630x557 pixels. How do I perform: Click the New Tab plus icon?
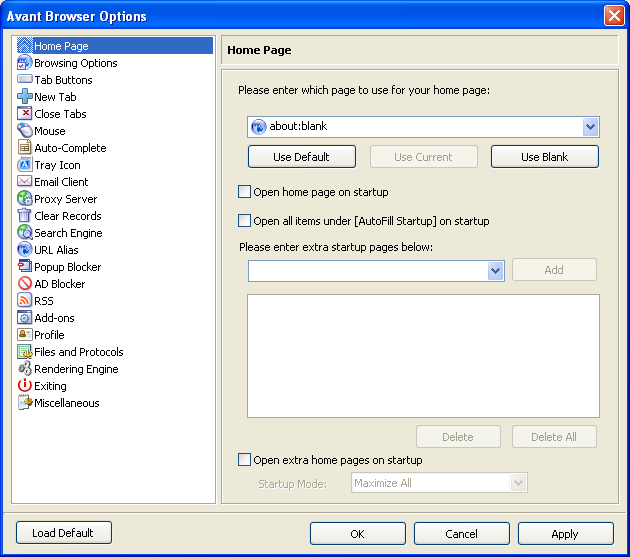point(25,96)
